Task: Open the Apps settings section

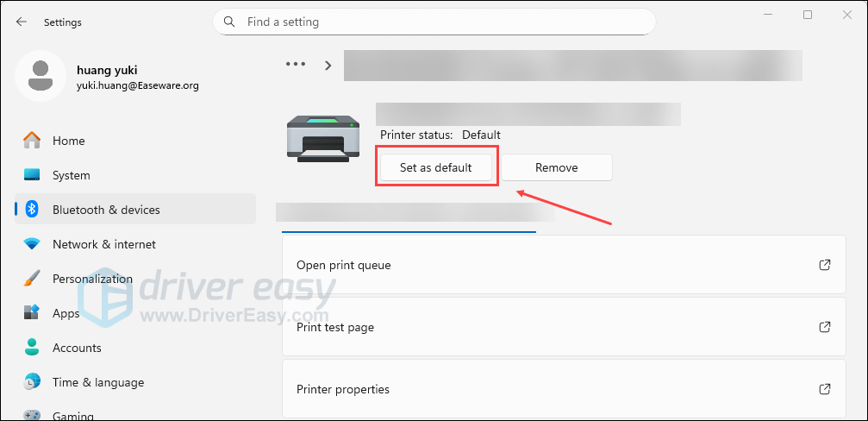Action: 66,313
